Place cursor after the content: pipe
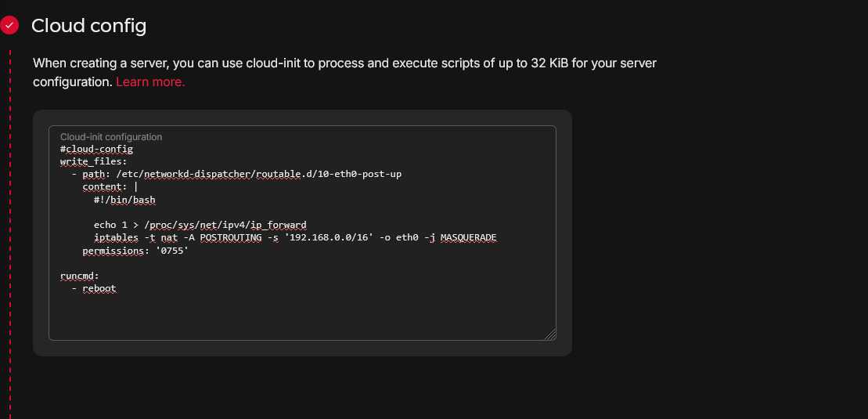This screenshot has width=868, height=419. (138, 187)
